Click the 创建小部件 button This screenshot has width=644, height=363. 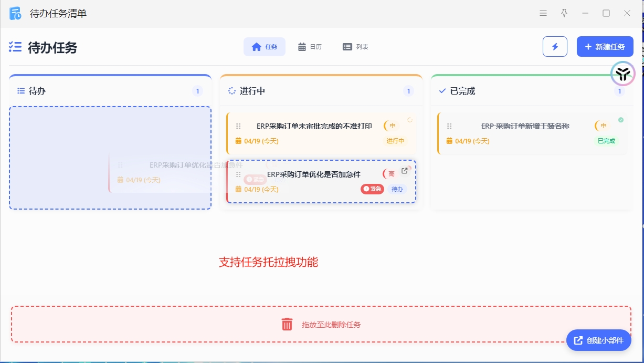point(599,340)
